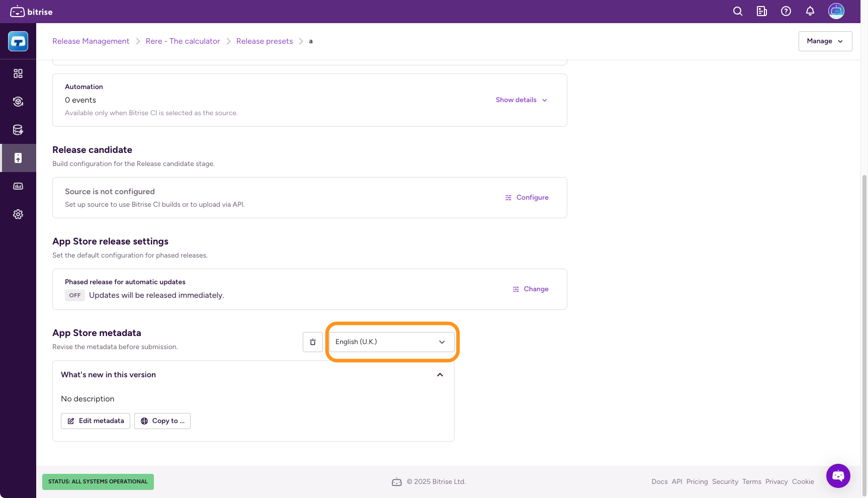Screen dimensions: 868x498
Task: Click the user avatar in header
Action: click(x=836, y=12)
